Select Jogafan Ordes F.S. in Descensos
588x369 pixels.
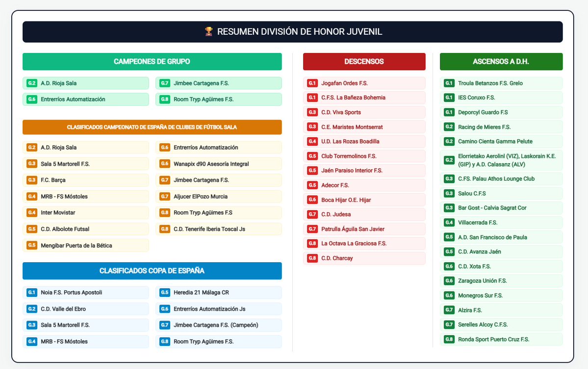(x=364, y=83)
